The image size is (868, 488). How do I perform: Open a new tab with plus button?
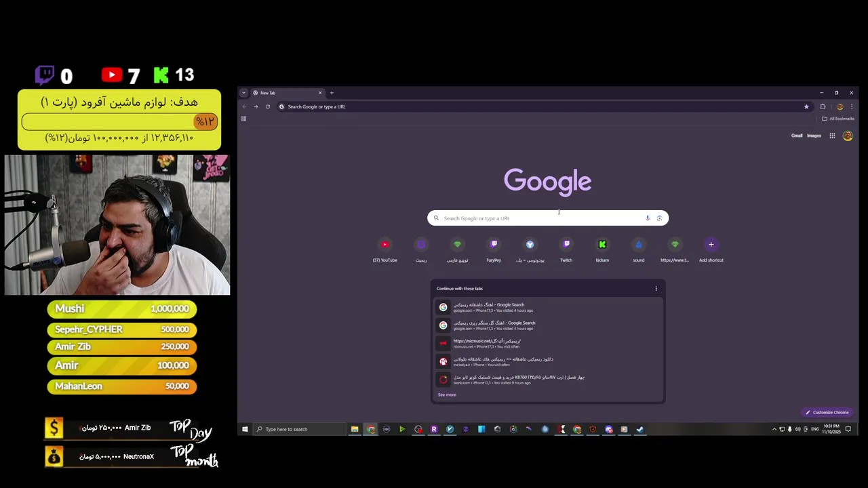coord(332,93)
